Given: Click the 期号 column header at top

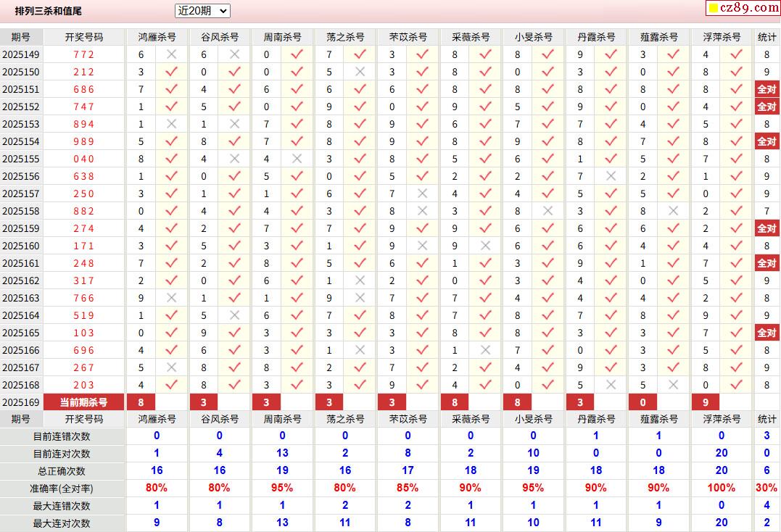Looking at the screenshot, I should coord(21,37).
